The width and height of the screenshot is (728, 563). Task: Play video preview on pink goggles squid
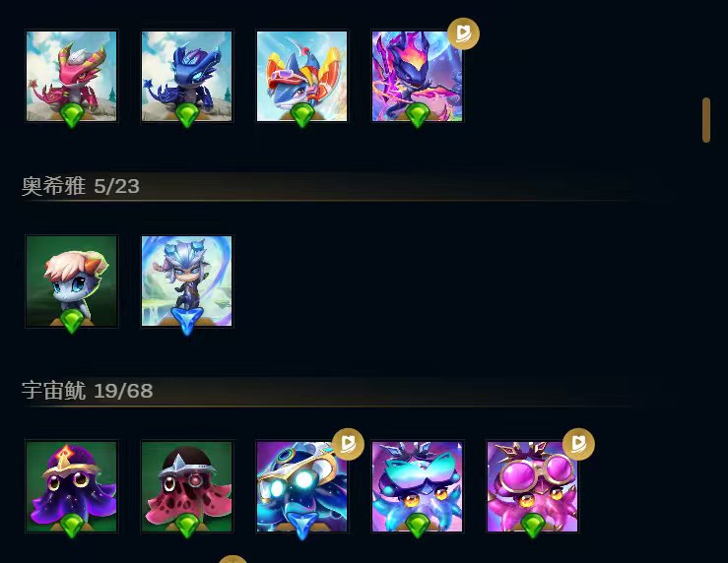click(x=578, y=444)
